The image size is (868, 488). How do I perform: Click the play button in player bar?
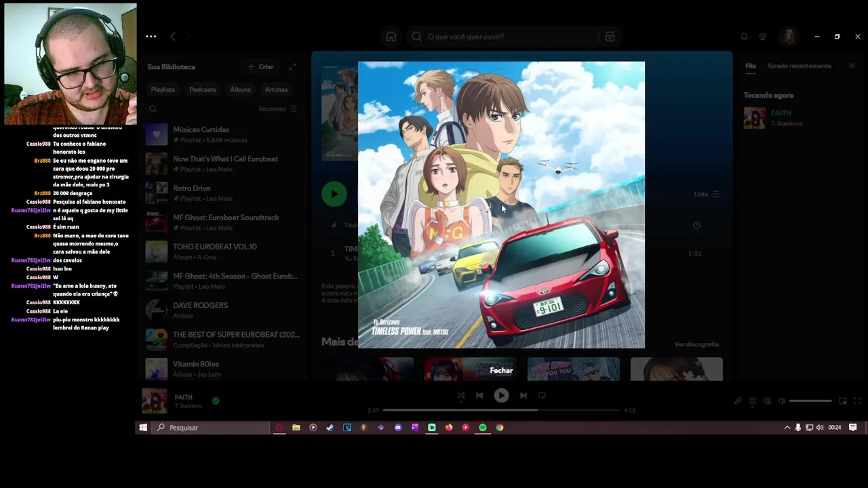click(501, 395)
